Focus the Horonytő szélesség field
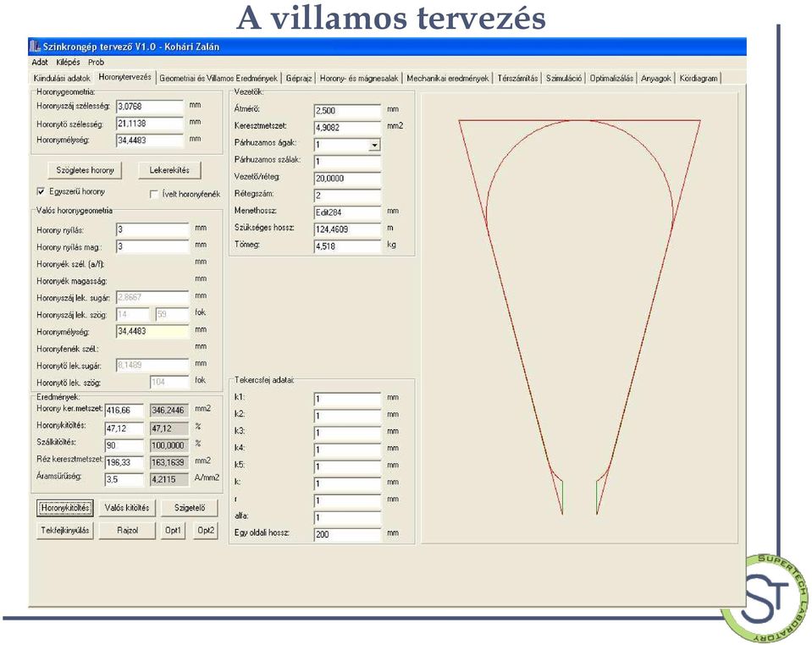 (x=150, y=124)
